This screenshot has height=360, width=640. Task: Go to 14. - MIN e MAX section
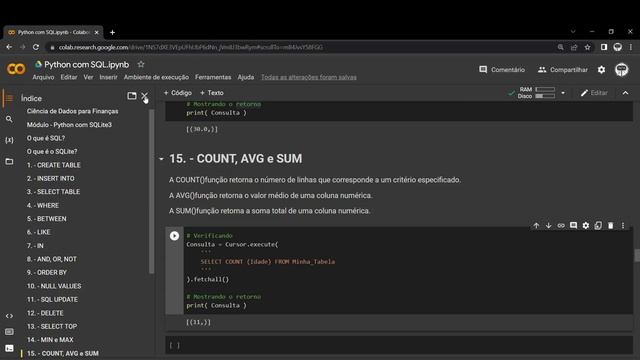click(50, 340)
